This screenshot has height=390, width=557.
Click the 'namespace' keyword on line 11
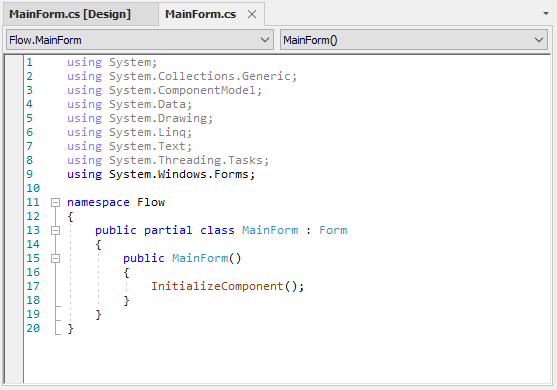pyautogui.click(x=98, y=202)
